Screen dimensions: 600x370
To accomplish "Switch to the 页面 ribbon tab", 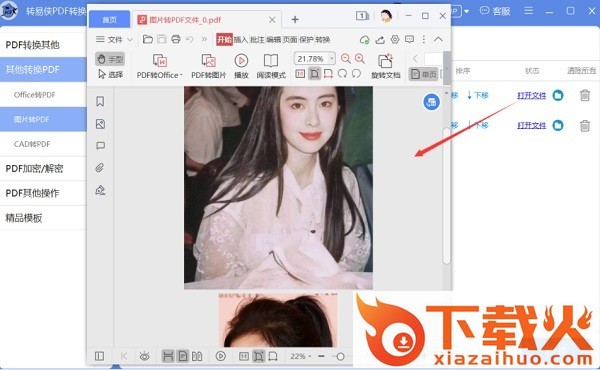I will (x=290, y=39).
